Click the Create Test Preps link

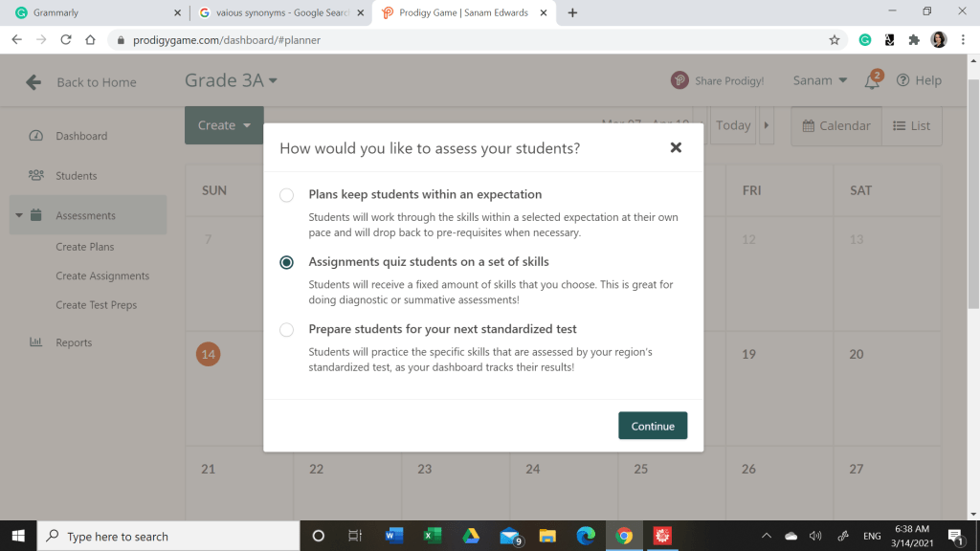click(96, 305)
